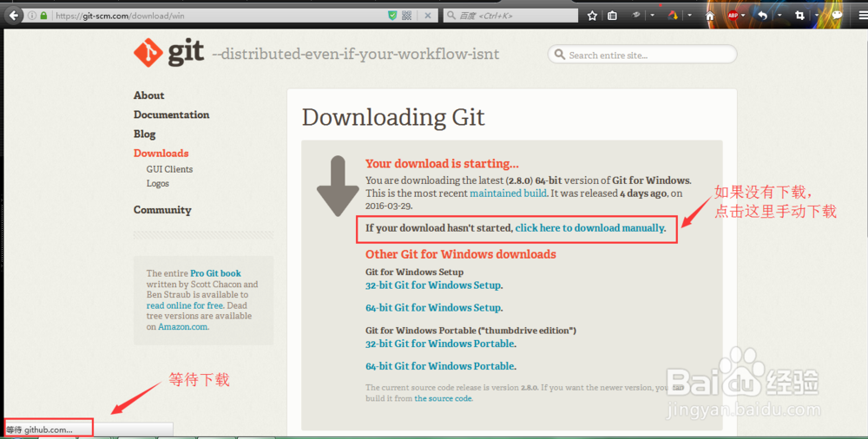Open the source code link
This screenshot has width=868, height=439.
pos(443,398)
